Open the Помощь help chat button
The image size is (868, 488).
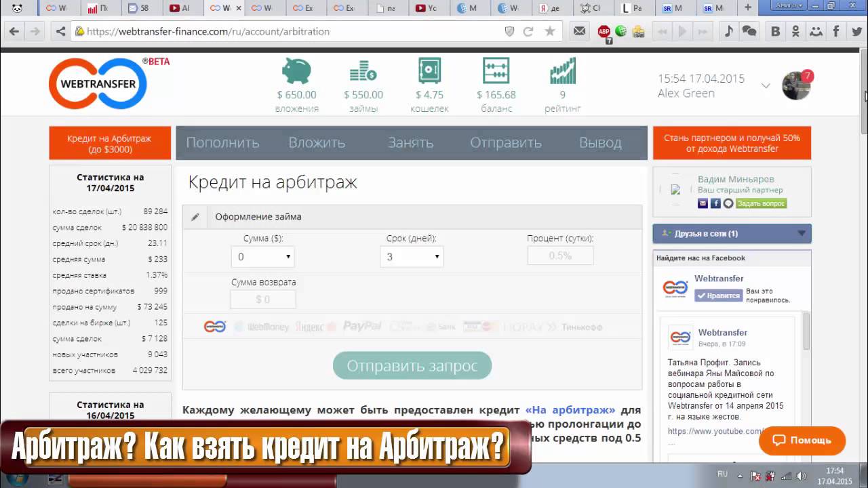(802, 441)
